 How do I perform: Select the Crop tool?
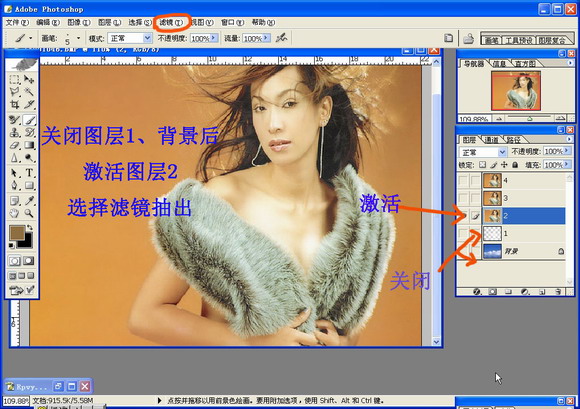click(14, 104)
